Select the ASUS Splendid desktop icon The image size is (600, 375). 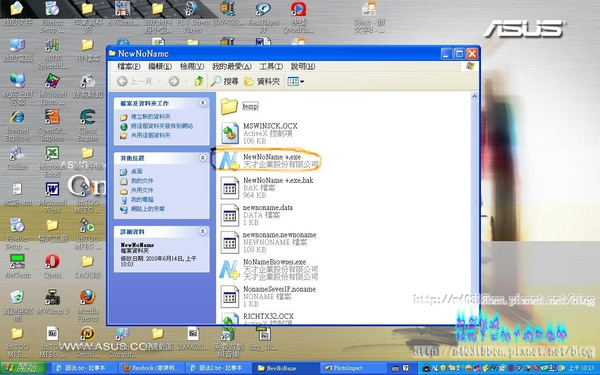coord(53,53)
